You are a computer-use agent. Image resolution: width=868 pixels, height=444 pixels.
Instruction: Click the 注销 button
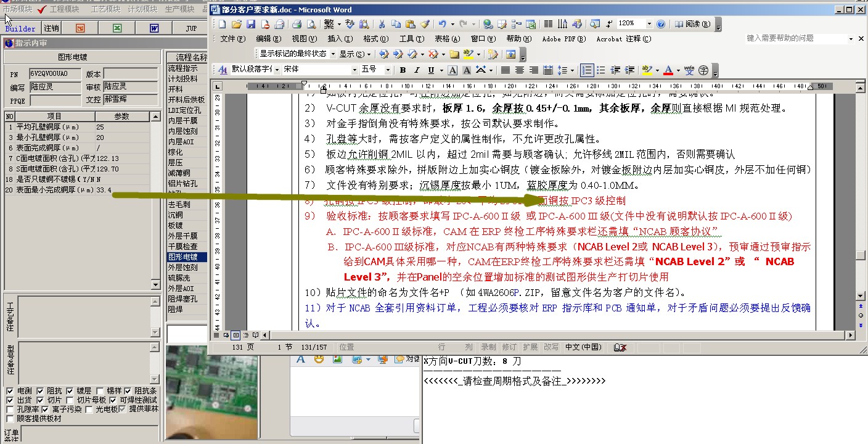[x=51, y=28]
